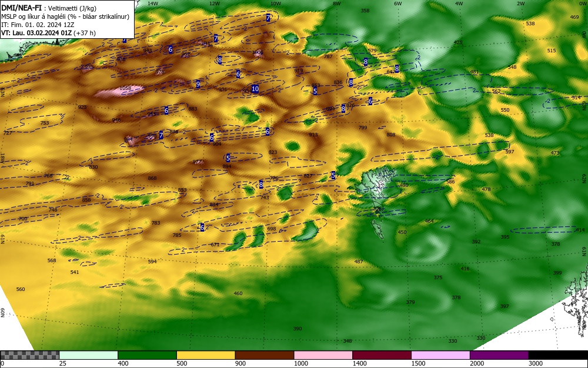Click the pale green 25–400 legend swatch
The width and height of the screenshot is (588, 368).
[89, 355]
